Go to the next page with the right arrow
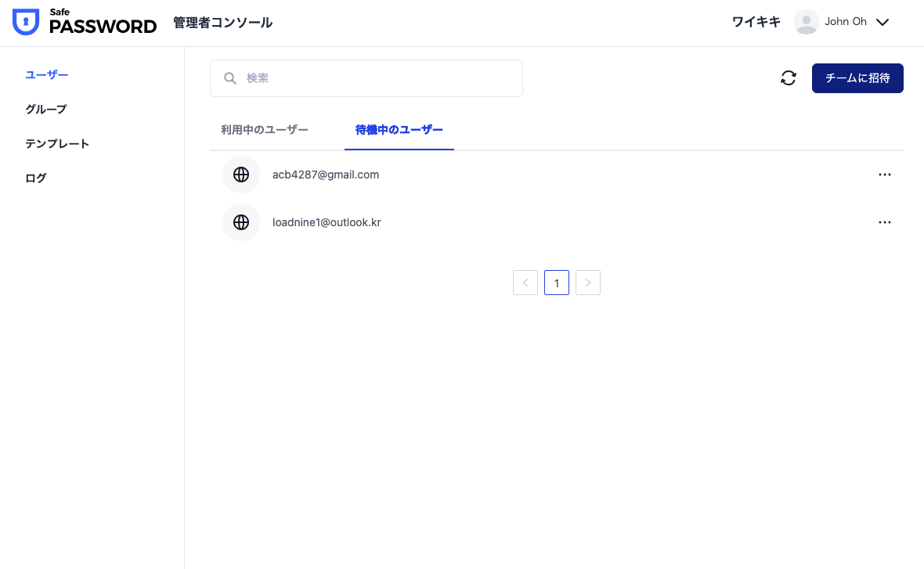Screen dimensions: 924x569 click(x=588, y=283)
